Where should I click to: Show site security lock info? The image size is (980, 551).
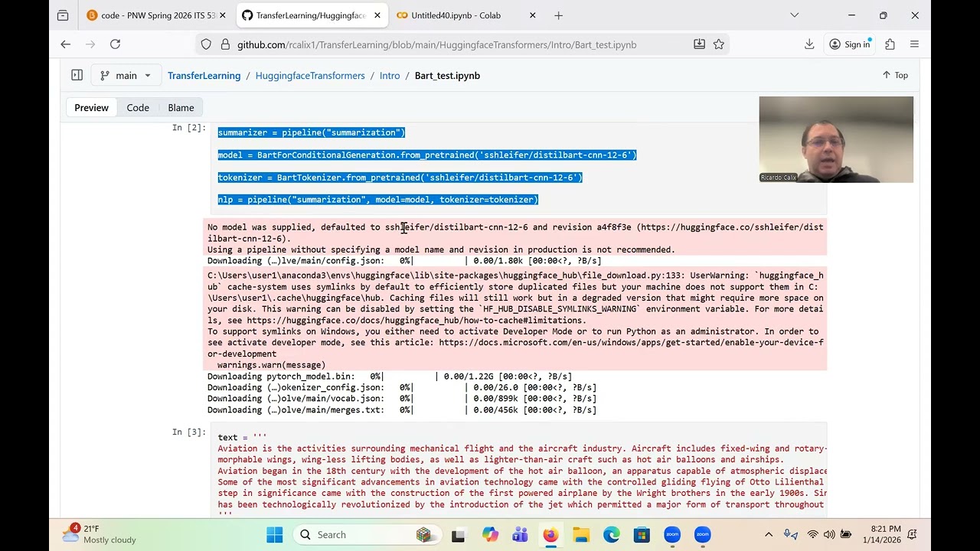(x=225, y=44)
